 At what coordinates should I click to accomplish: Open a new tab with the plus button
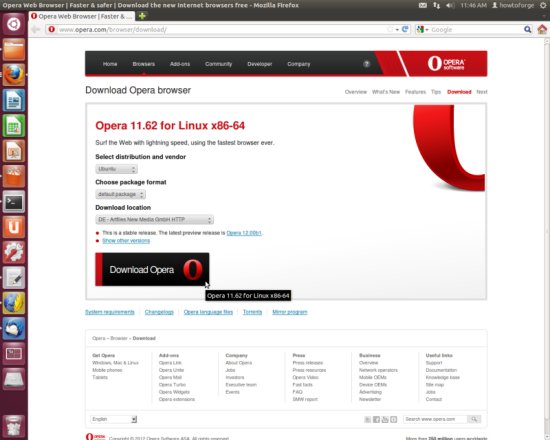(142, 16)
